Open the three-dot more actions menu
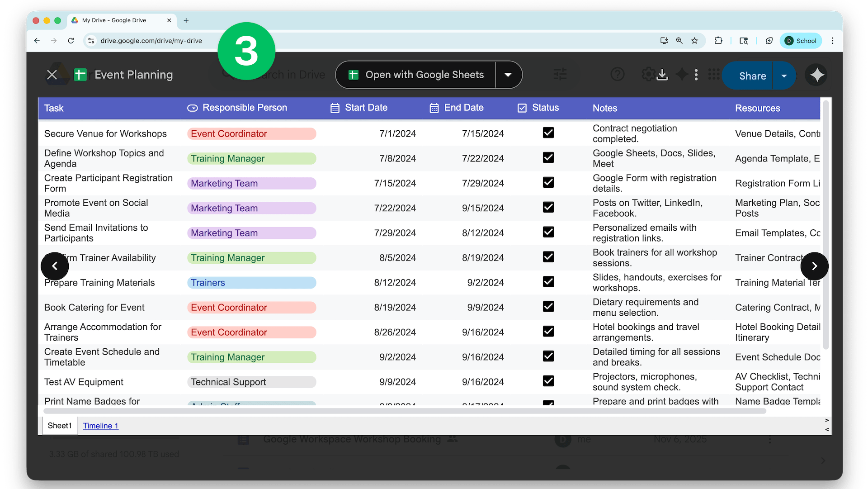 (x=696, y=75)
